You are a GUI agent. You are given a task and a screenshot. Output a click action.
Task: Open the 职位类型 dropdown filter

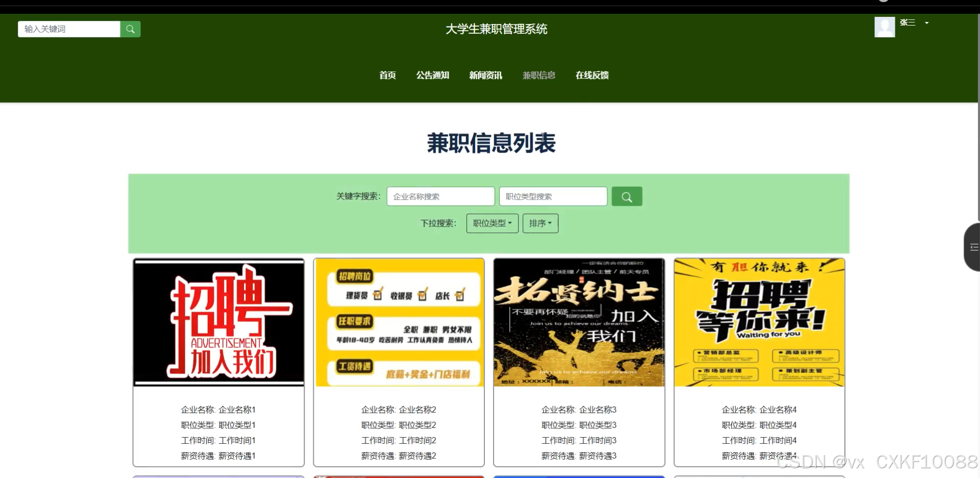[x=492, y=223]
